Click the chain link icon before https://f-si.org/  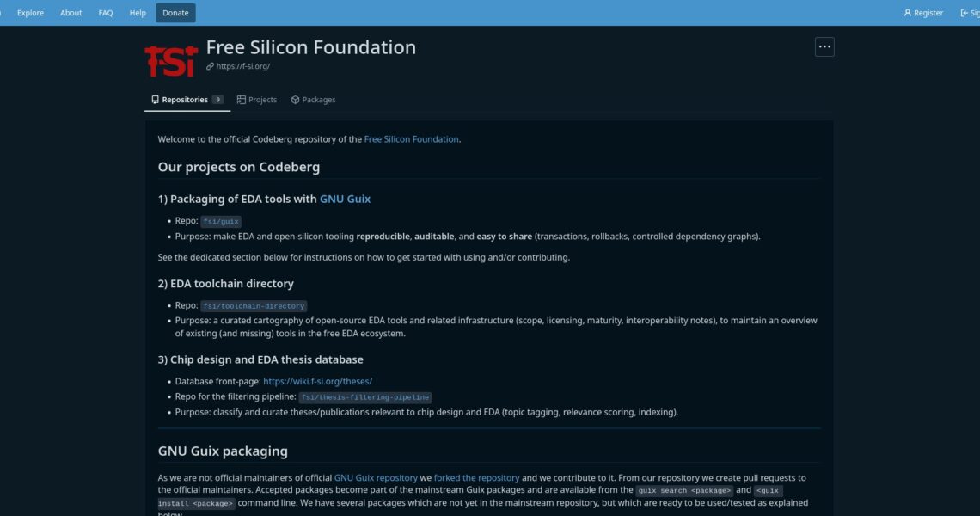pos(209,66)
